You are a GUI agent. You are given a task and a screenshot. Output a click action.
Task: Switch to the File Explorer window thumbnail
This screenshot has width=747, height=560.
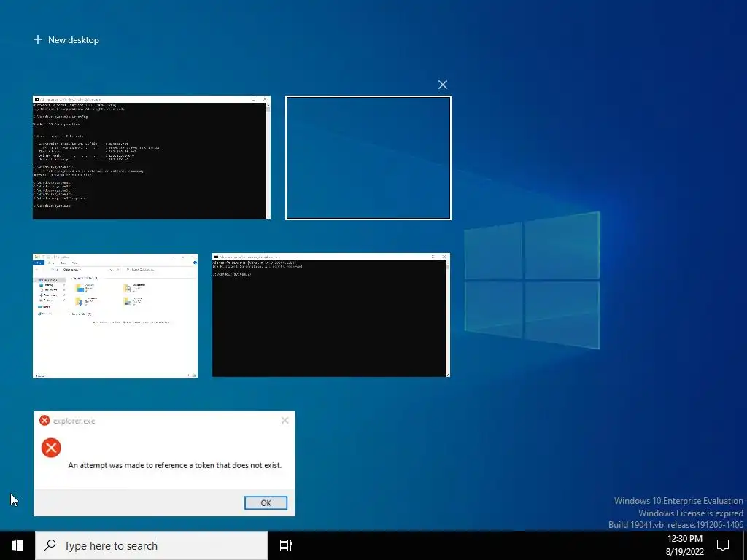115,316
